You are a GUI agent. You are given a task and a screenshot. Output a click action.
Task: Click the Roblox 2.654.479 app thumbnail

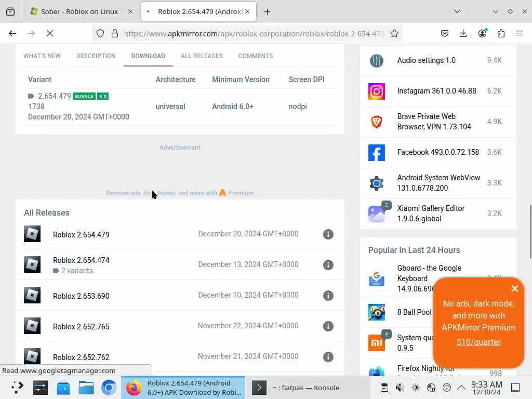(32, 234)
